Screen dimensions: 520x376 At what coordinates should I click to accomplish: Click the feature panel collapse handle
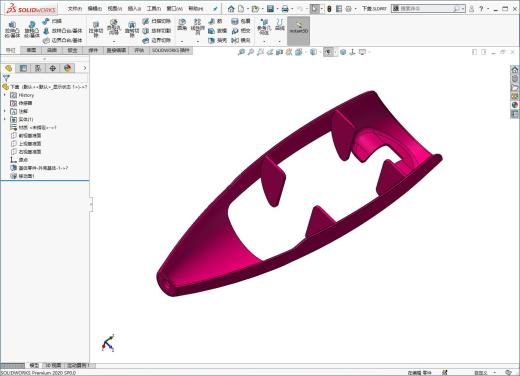pyautogui.click(x=91, y=204)
